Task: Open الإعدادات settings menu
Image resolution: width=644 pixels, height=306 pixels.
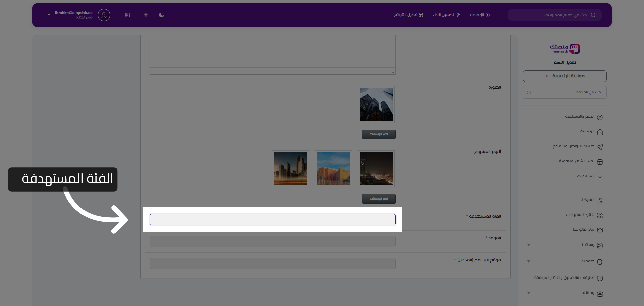Action: pyautogui.click(x=480, y=15)
